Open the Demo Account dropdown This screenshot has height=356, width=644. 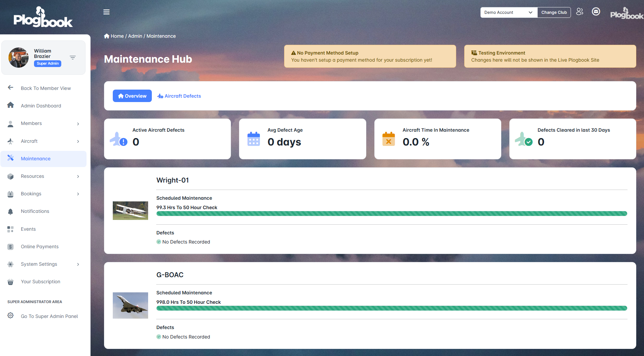[508, 12]
